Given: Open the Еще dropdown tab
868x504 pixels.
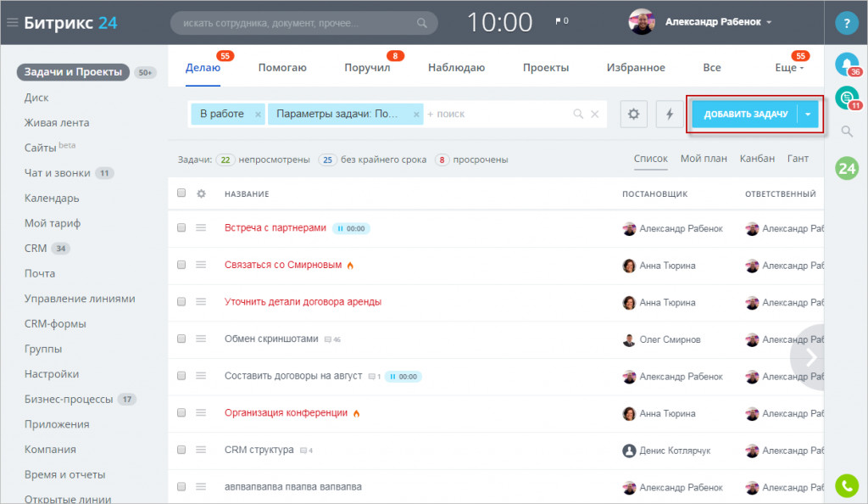Looking at the screenshot, I should click(x=789, y=68).
